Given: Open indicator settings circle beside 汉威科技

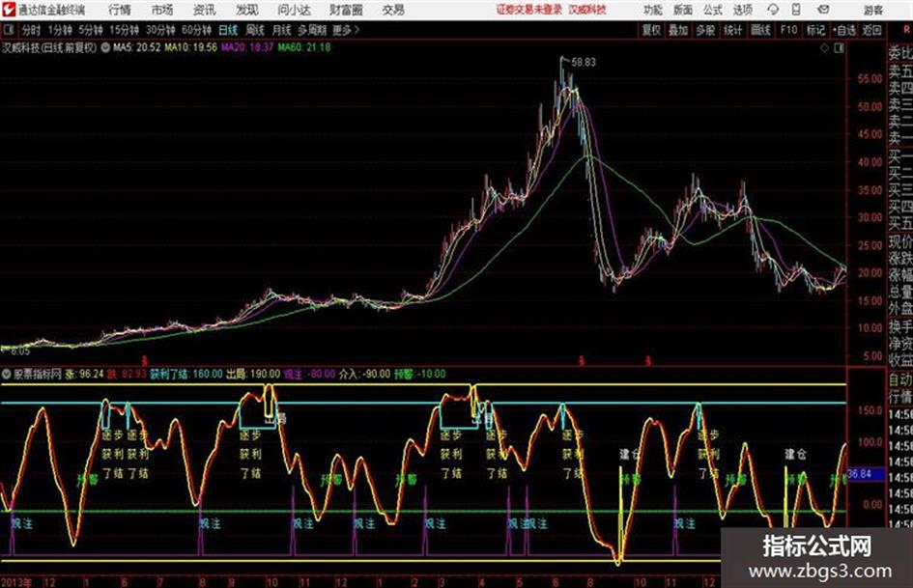Looking at the screenshot, I should coord(105,47).
